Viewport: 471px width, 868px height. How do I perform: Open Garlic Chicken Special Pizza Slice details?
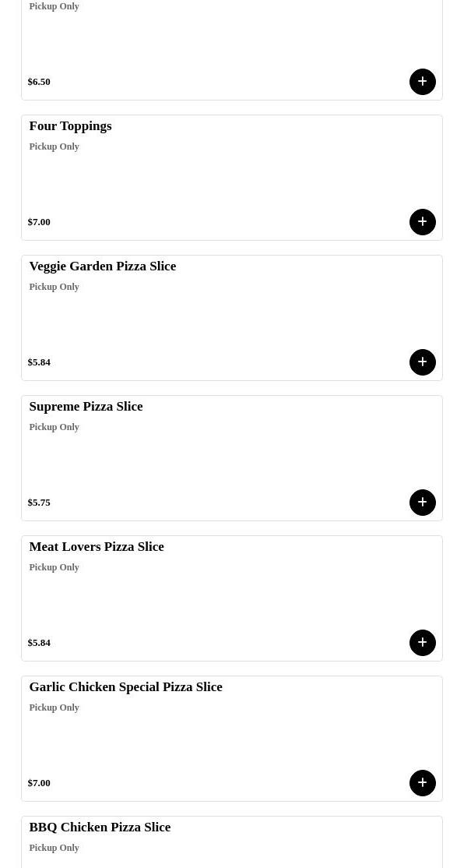click(x=125, y=687)
